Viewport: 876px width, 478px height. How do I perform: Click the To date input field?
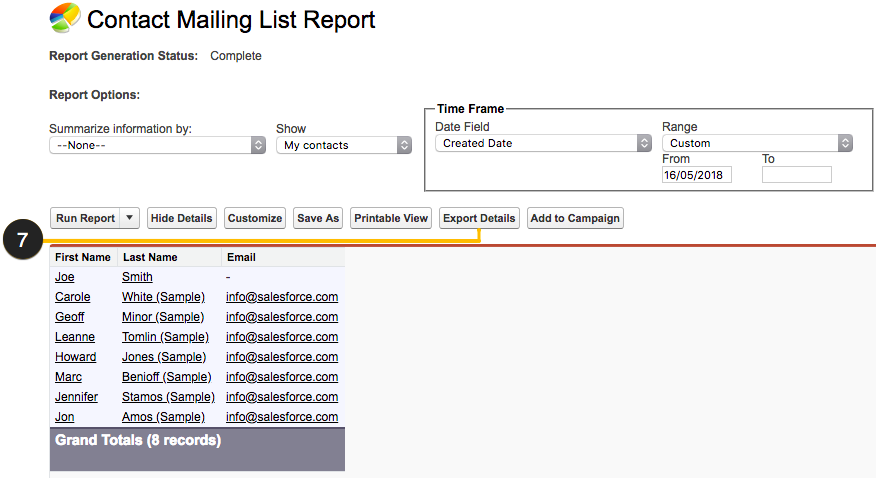point(797,175)
